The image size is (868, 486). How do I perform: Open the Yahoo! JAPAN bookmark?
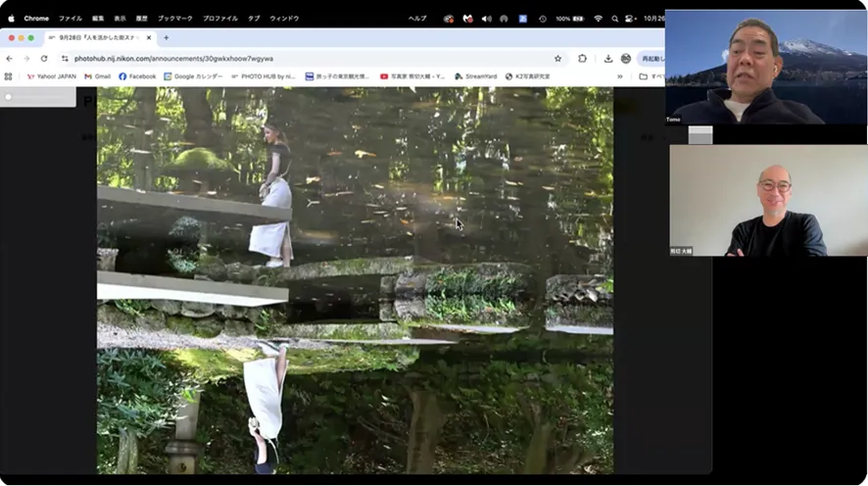[51, 75]
